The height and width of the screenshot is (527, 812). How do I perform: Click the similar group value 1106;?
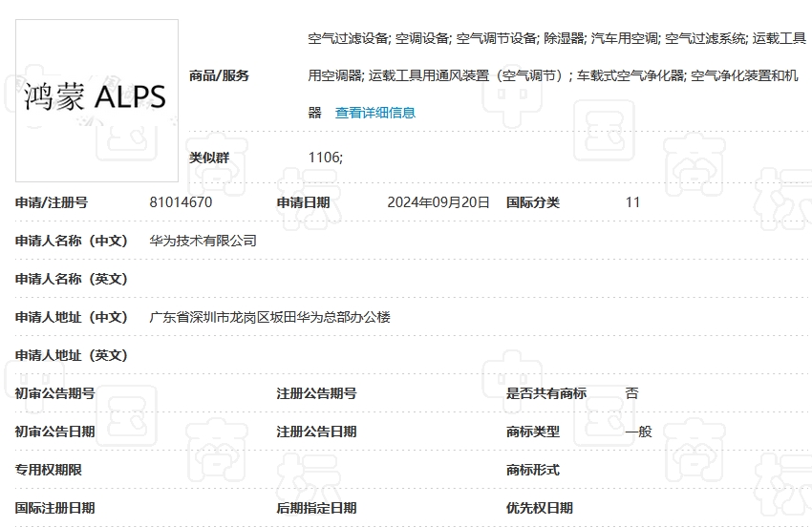coord(325,158)
